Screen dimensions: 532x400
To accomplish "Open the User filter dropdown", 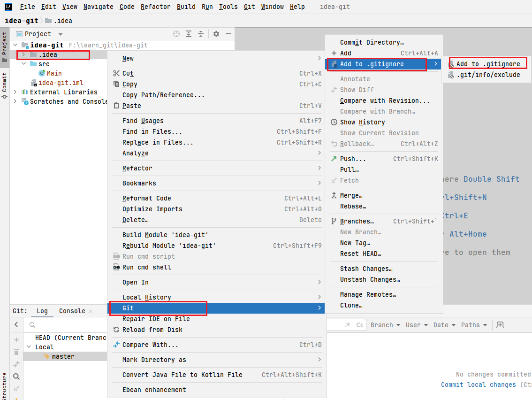I will (x=417, y=325).
